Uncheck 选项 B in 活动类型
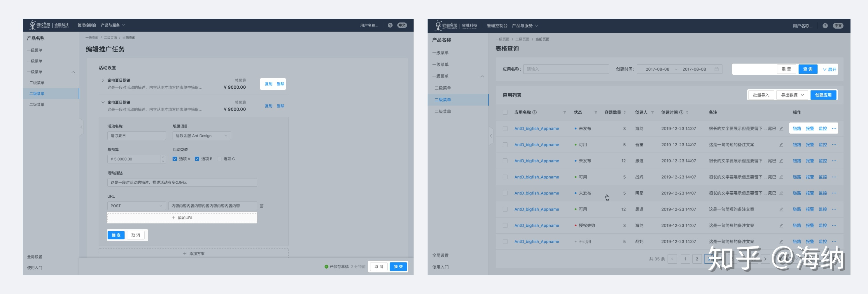 click(x=197, y=159)
